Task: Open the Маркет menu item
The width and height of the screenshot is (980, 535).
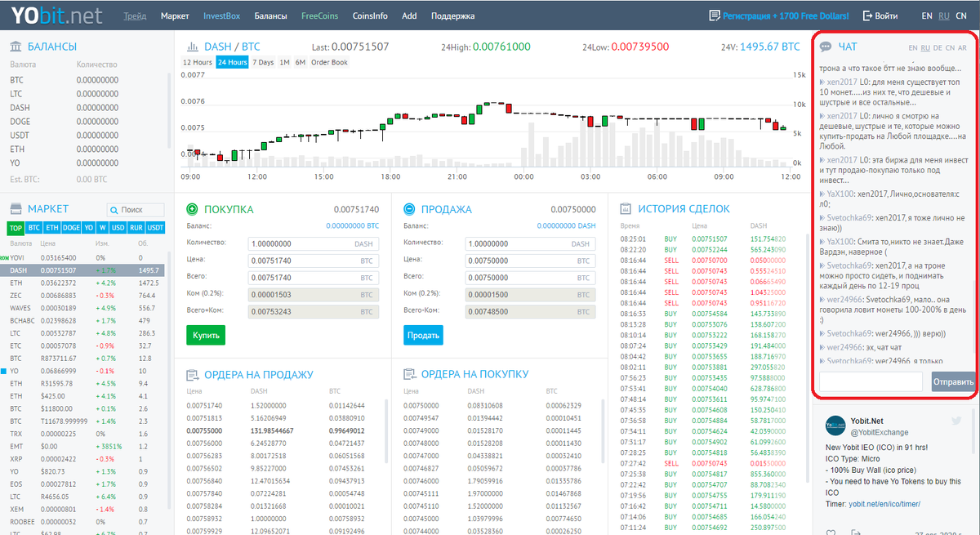Action: (x=175, y=16)
